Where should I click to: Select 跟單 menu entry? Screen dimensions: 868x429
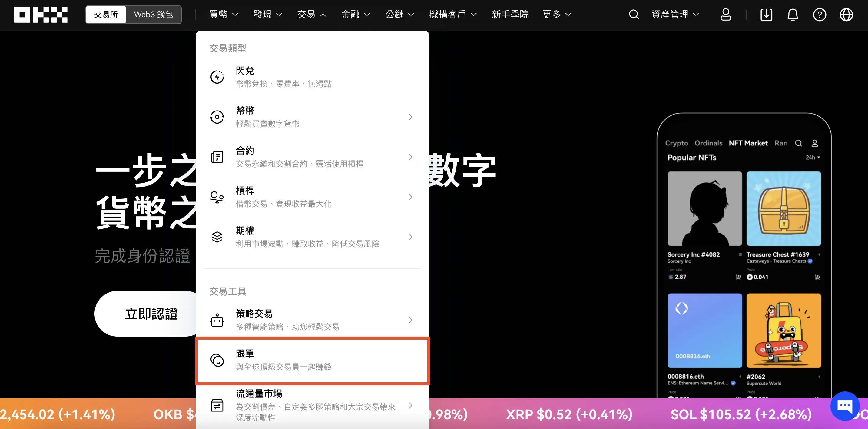pyautogui.click(x=312, y=360)
